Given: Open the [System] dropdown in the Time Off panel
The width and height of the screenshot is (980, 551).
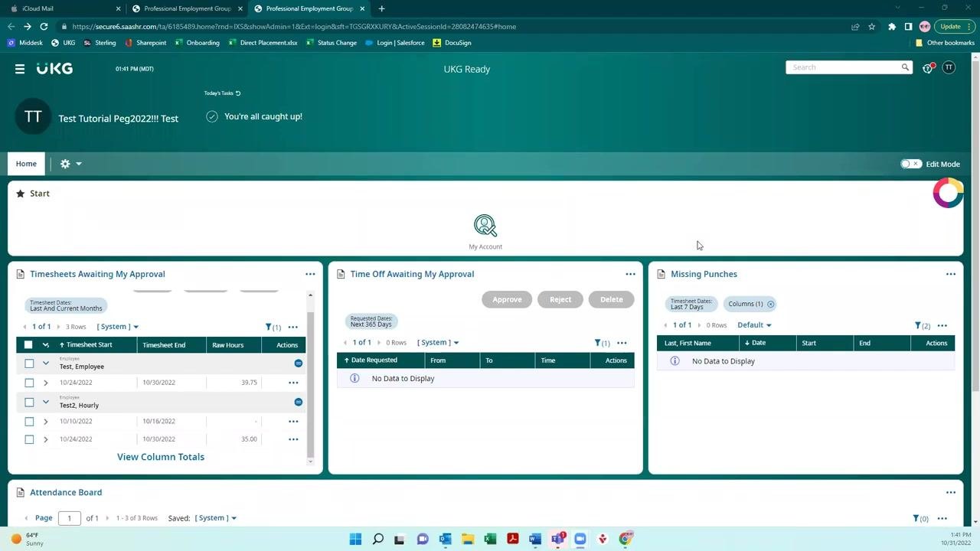Looking at the screenshot, I should click(x=438, y=343).
